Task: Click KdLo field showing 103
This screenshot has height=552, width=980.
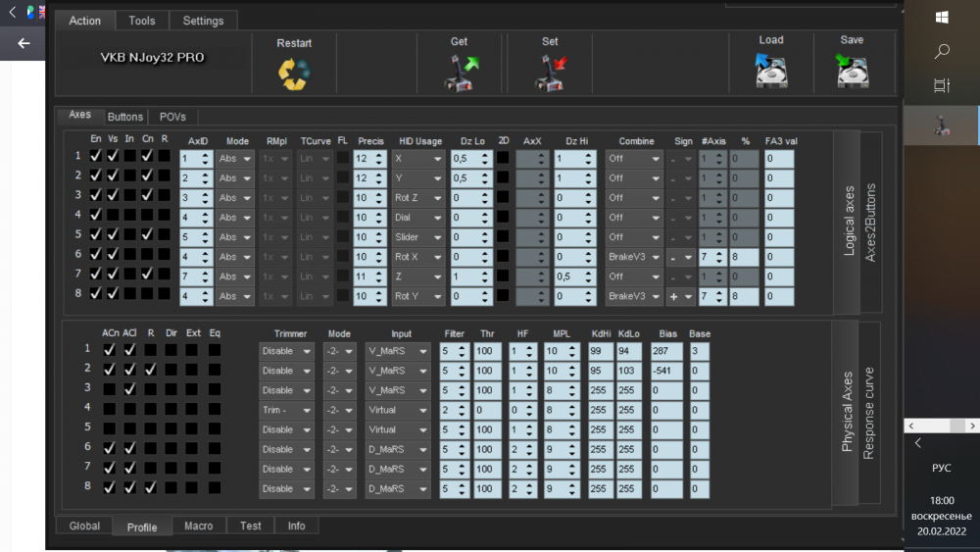Action: pos(629,371)
